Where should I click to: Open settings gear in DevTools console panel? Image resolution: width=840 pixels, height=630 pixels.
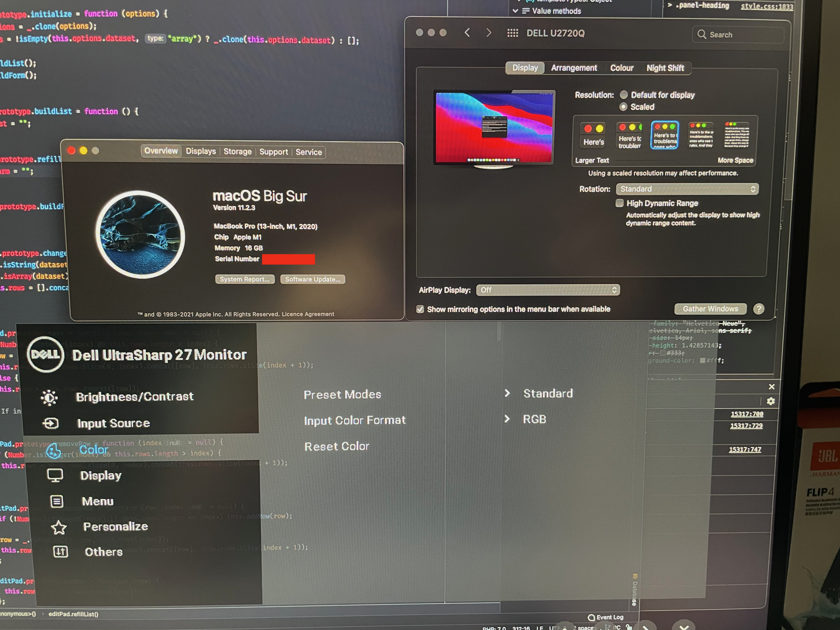pyautogui.click(x=771, y=401)
